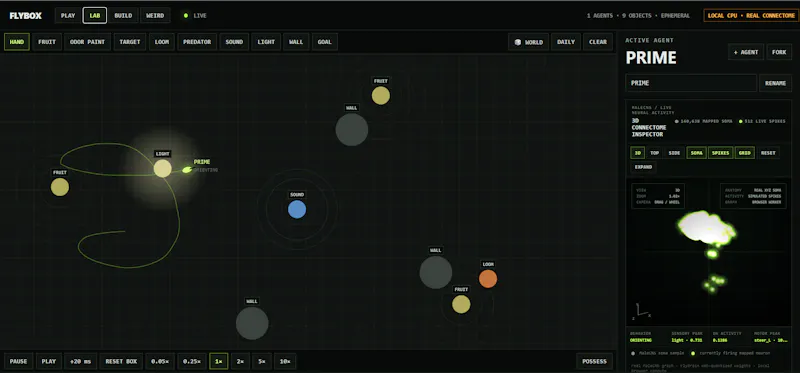Choose the Fruit placement tool
The image size is (800, 373).
47,42
